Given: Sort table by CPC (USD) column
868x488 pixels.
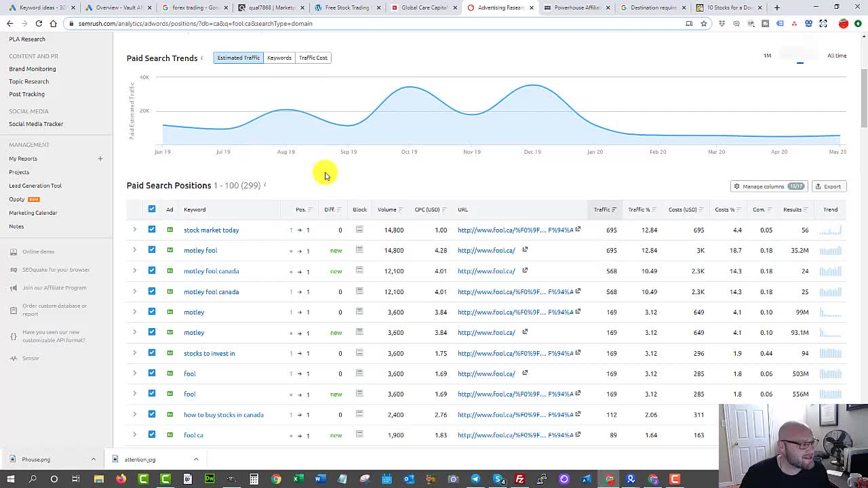Looking at the screenshot, I should 430,209.
